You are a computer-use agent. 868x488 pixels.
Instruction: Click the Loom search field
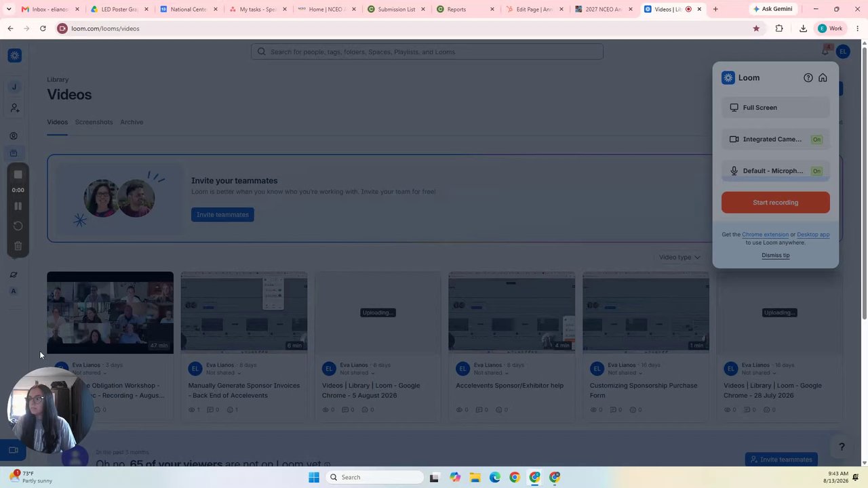pyautogui.click(x=427, y=52)
